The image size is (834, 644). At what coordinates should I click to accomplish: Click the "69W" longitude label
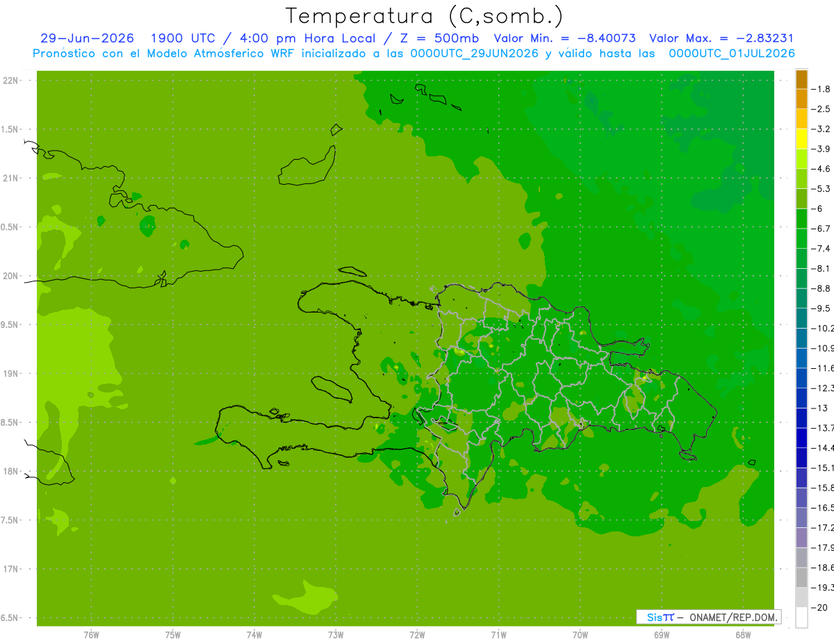click(662, 634)
